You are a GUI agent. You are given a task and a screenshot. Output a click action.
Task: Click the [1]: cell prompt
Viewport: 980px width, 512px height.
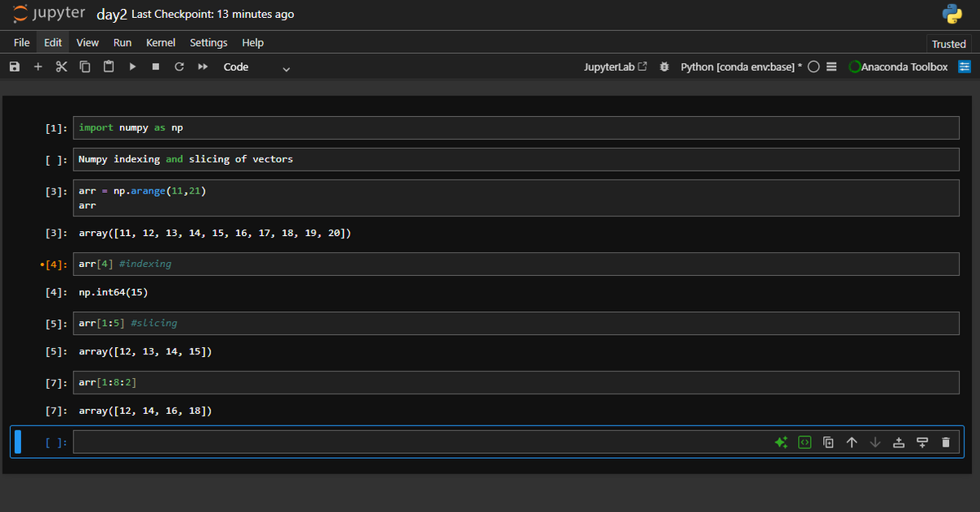click(x=56, y=128)
